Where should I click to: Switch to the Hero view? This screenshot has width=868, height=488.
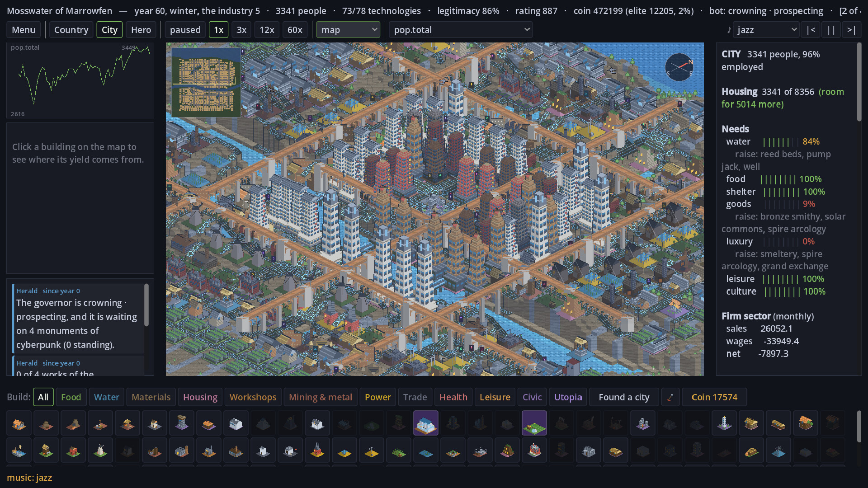(141, 30)
